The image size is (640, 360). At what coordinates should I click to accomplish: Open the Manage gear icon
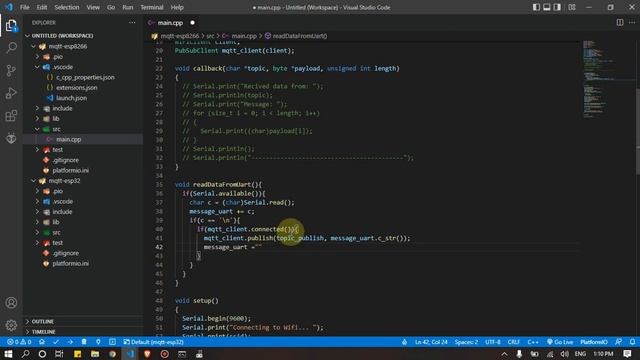11,325
